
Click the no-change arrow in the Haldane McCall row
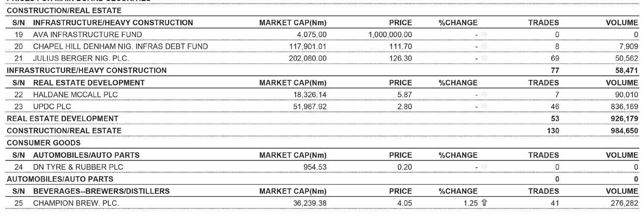484,94
